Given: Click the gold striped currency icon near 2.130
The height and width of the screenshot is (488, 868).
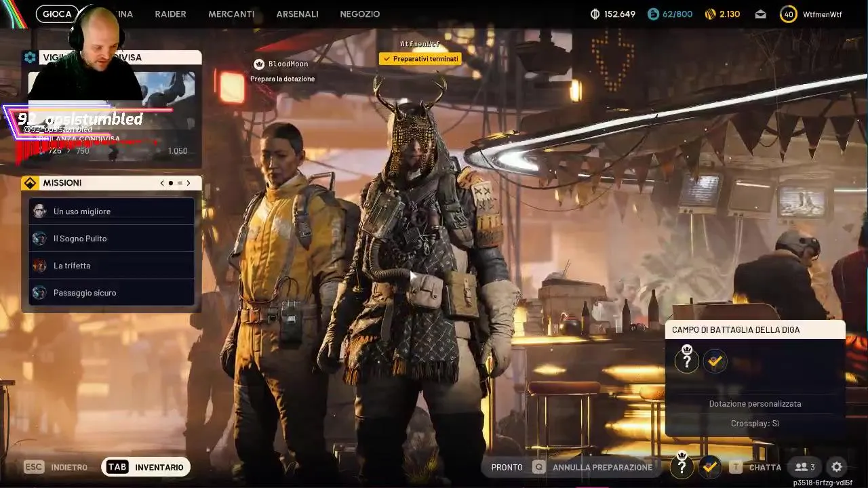Looking at the screenshot, I should click(710, 14).
